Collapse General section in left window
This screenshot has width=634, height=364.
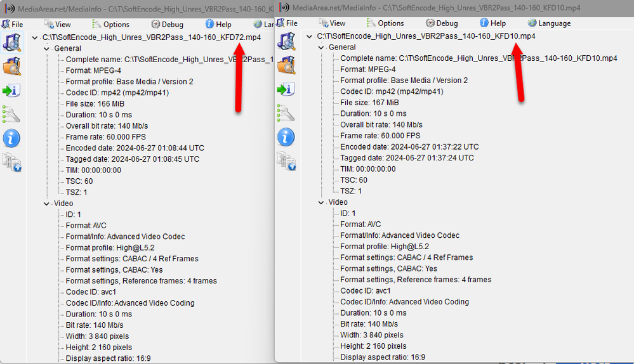pos(46,48)
